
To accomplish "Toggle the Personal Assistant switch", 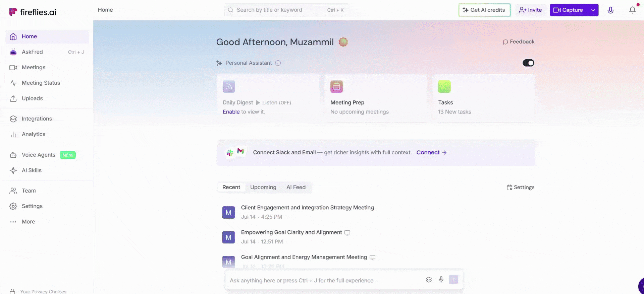I will pyautogui.click(x=528, y=63).
